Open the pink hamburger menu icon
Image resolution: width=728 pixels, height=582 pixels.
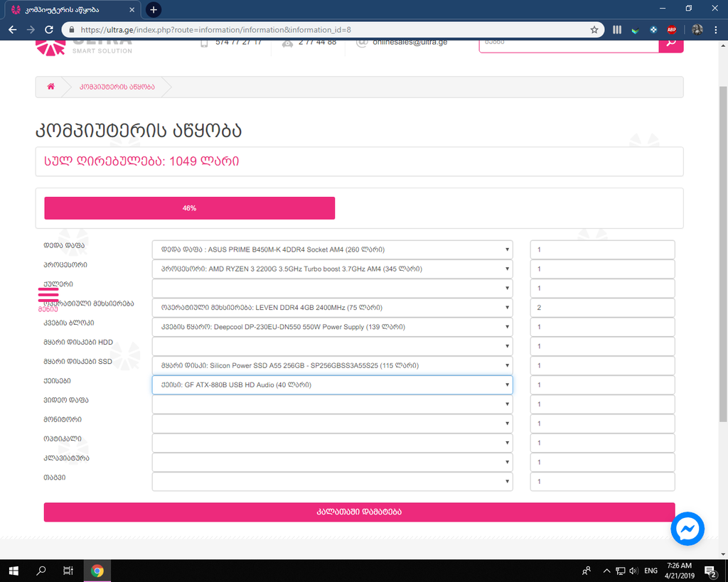(x=48, y=294)
